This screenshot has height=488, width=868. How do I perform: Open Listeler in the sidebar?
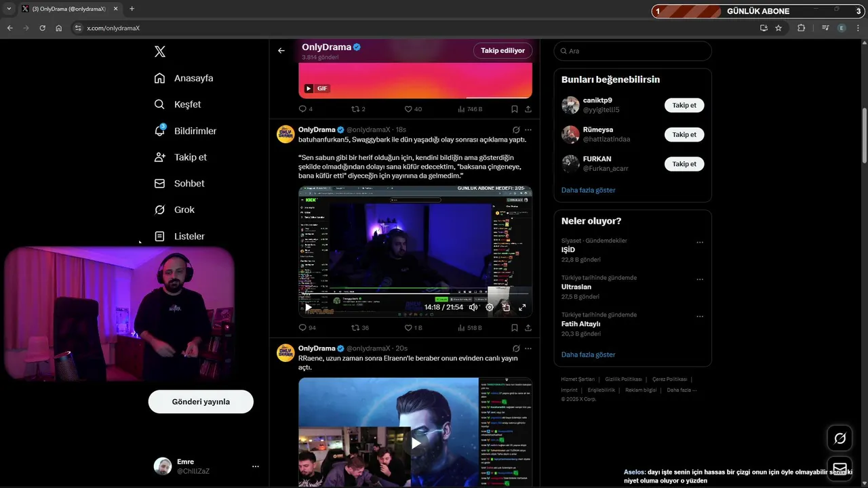pyautogui.click(x=179, y=237)
